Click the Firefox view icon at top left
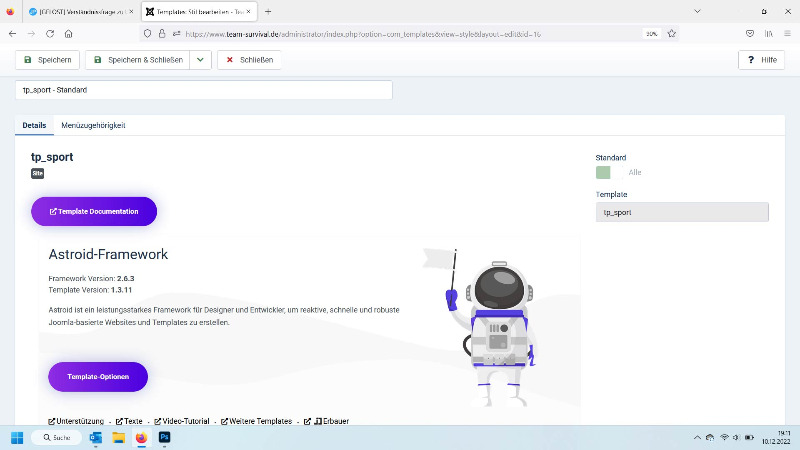This screenshot has width=800, height=450. [x=10, y=11]
